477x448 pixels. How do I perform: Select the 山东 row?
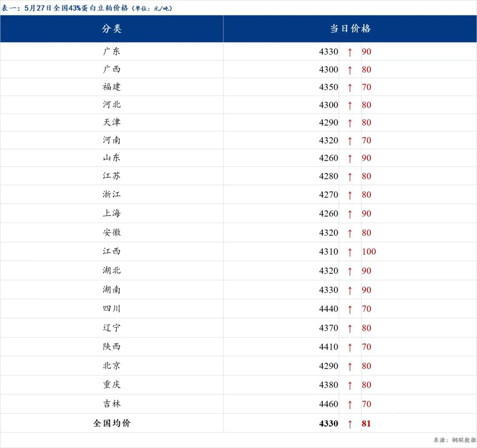[x=112, y=158]
